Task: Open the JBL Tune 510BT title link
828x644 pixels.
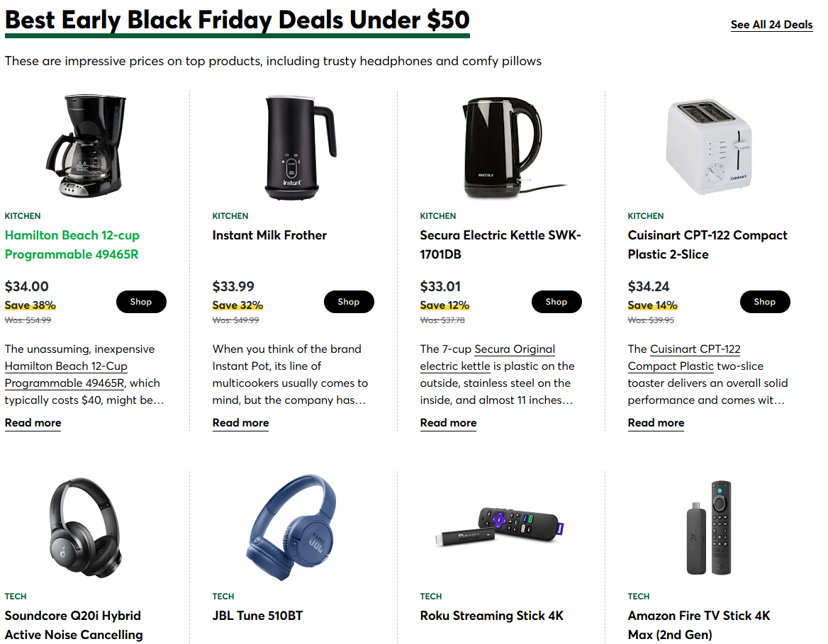Action: [258, 616]
